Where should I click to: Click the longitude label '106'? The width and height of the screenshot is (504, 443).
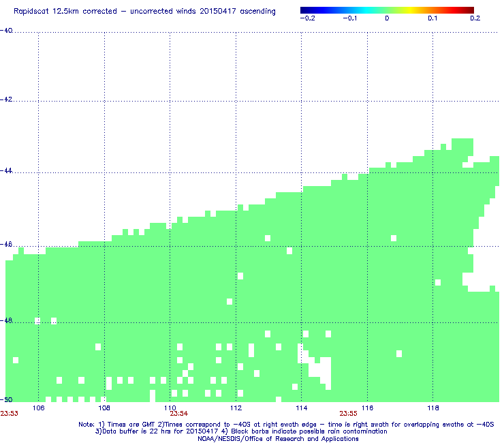[39, 408]
